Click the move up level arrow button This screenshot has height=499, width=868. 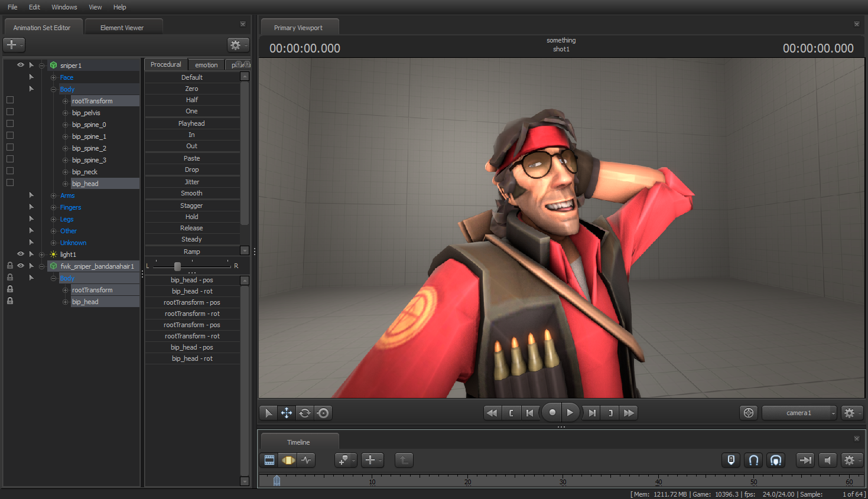click(404, 460)
